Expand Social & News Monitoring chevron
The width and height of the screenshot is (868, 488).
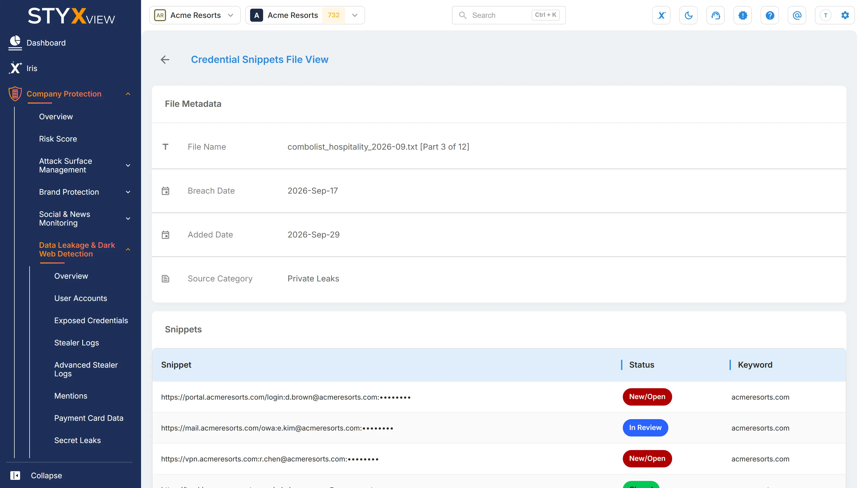tap(128, 219)
